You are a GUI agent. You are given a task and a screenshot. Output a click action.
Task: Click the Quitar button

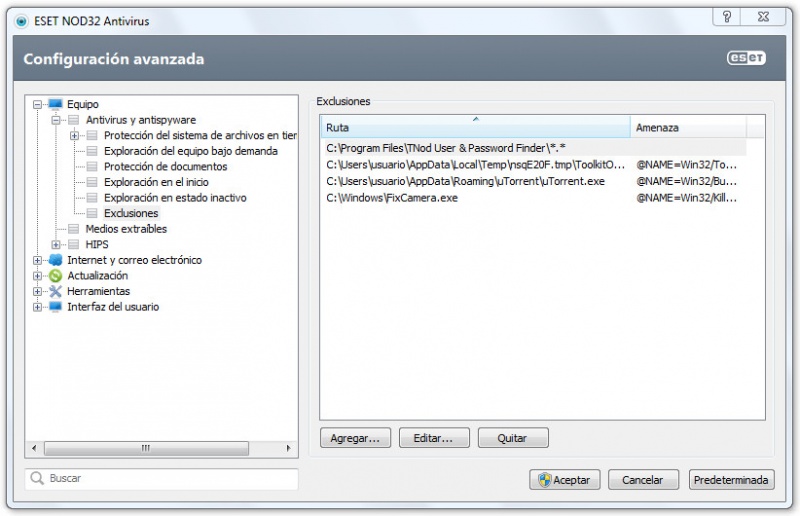pyautogui.click(x=513, y=438)
